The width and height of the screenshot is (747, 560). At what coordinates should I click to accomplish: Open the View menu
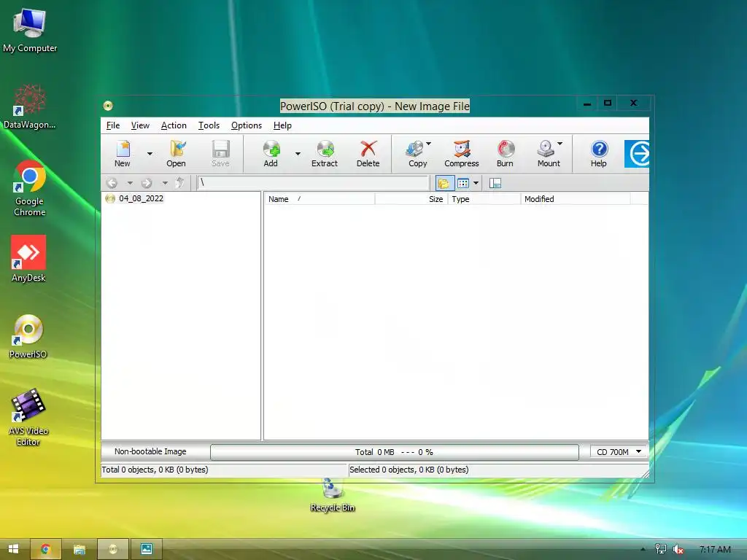click(140, 125)
